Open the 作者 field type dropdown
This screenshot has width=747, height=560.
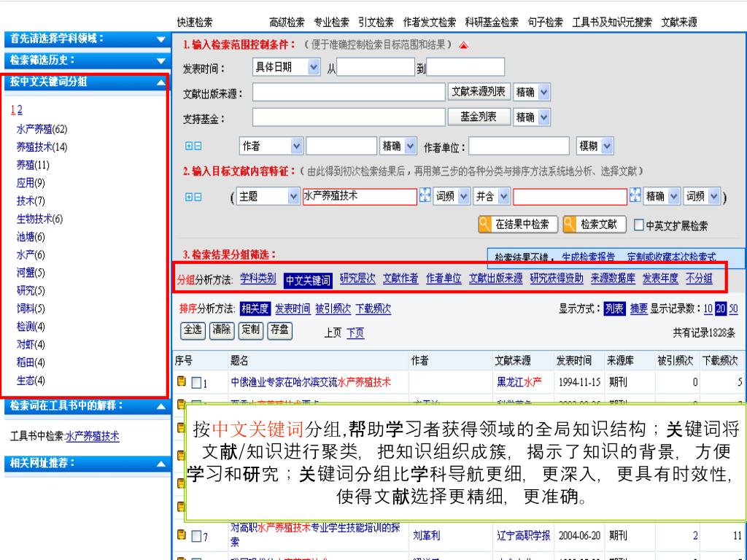pos(271,146)
